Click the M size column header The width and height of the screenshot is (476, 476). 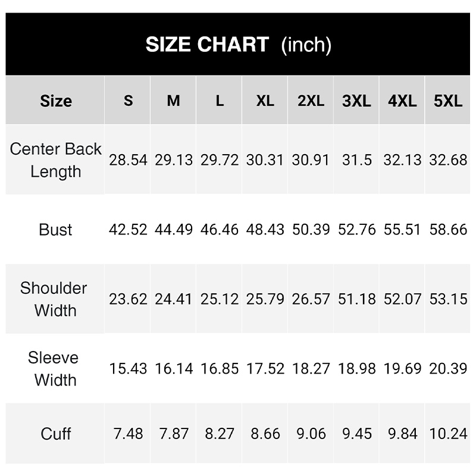pyautogui.click(x=173, y=101)
